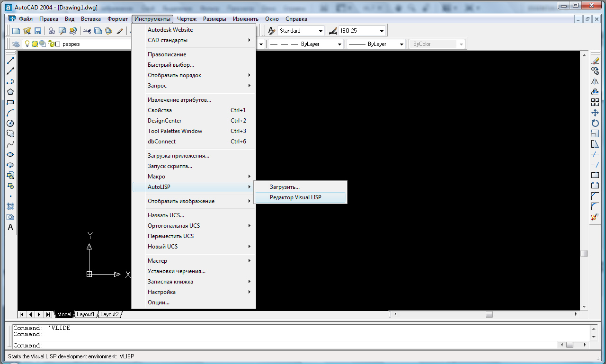Screen dimensions: 606x364
Task: Select Быстрый выбор... menu entry
Action: [194, 65]
